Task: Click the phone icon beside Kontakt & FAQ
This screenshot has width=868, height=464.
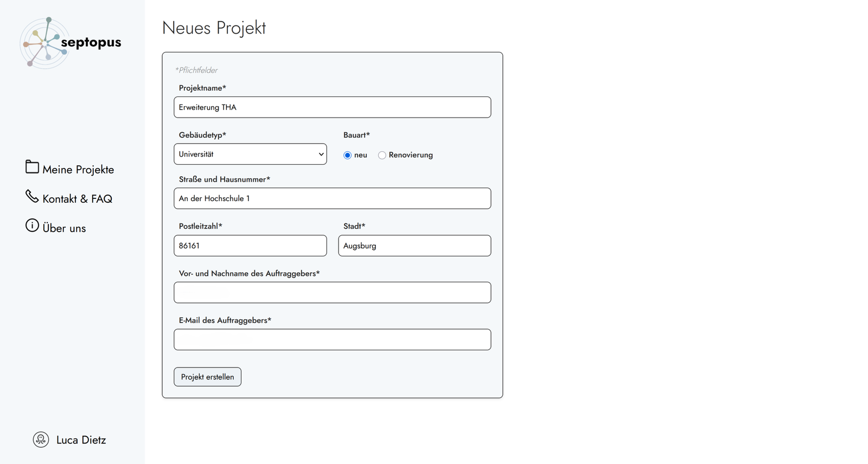Action: click(32, 196)
